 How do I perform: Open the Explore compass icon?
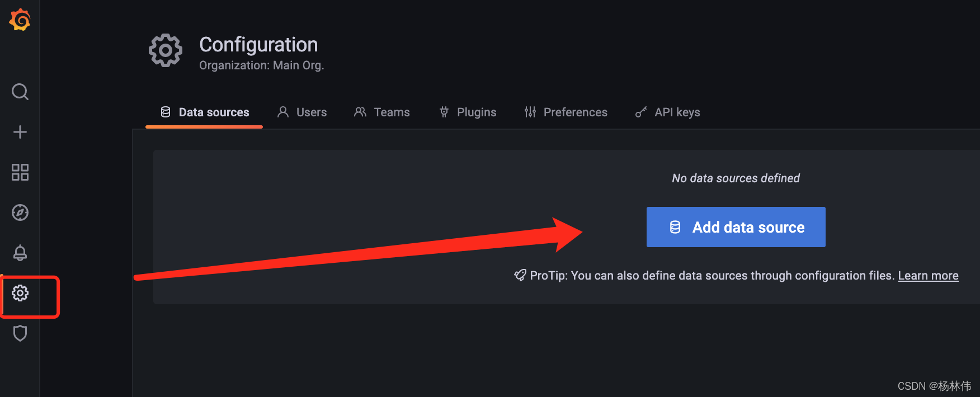(20, 212)
